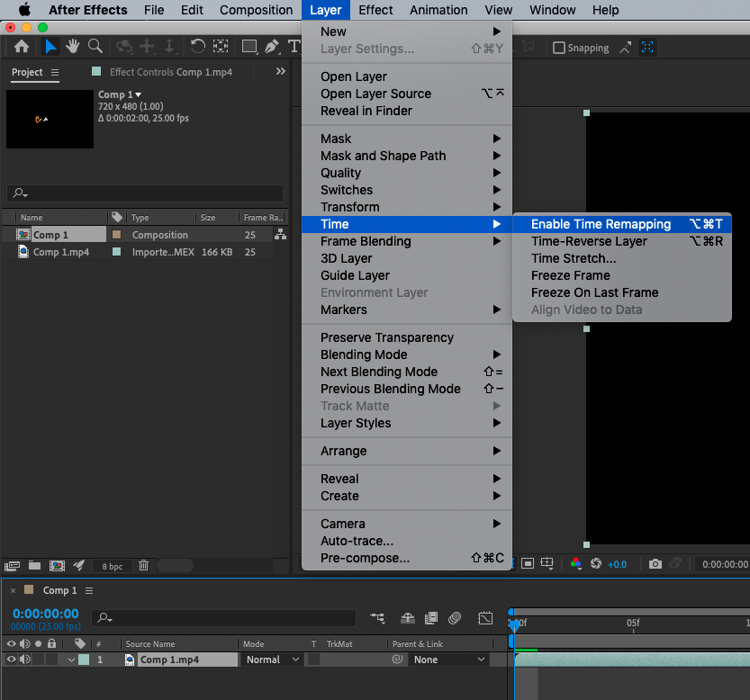Screen dimensions: 750x700
Task: Click the 8 bpc color depth button
Action: (x=113, y=566)
